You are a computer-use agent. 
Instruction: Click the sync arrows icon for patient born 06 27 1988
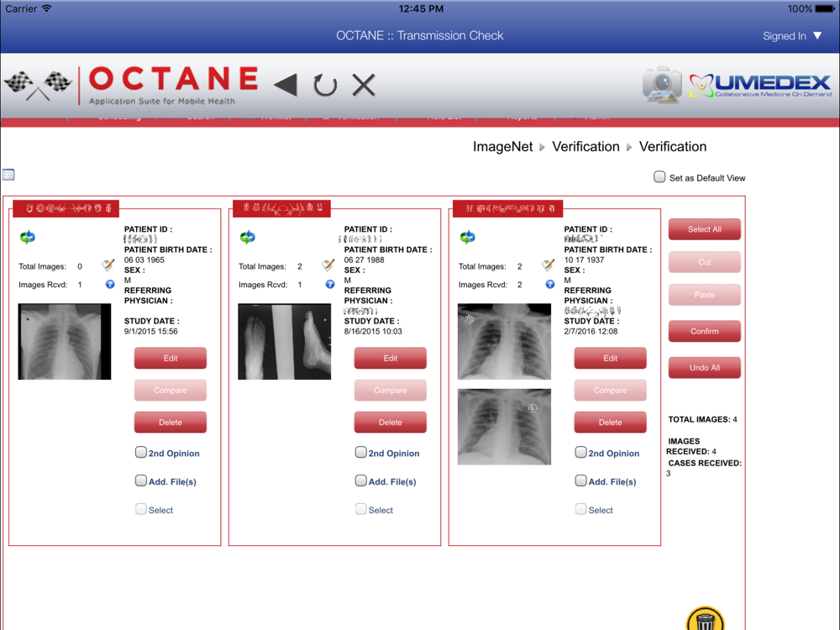[x=248, y=237]
